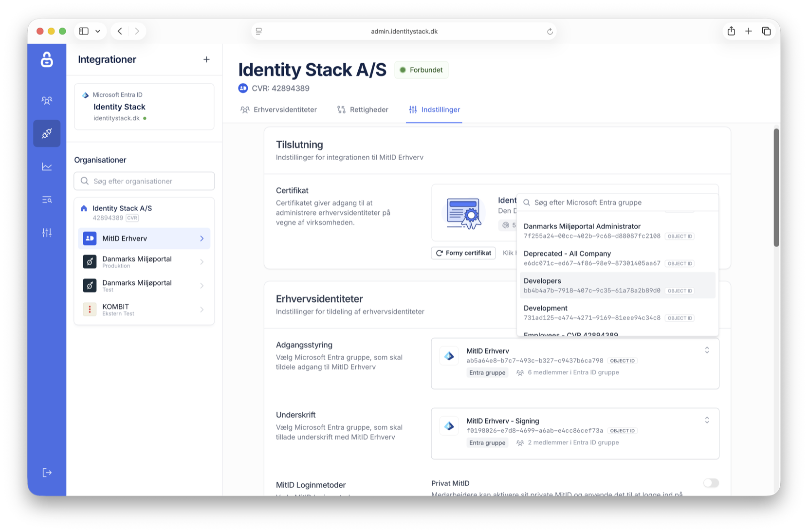Click the CVR badge icon under company name
This screenshot has height=532, width=808.
243,88
